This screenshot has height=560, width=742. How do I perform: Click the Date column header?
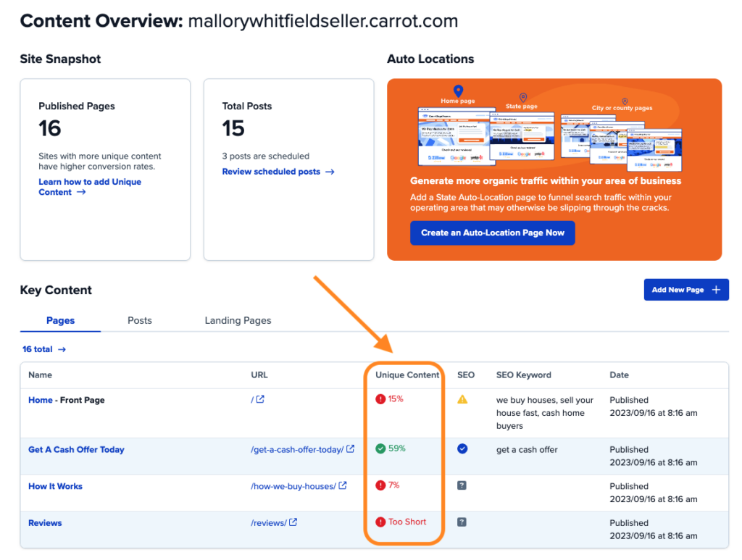(619, 375)
